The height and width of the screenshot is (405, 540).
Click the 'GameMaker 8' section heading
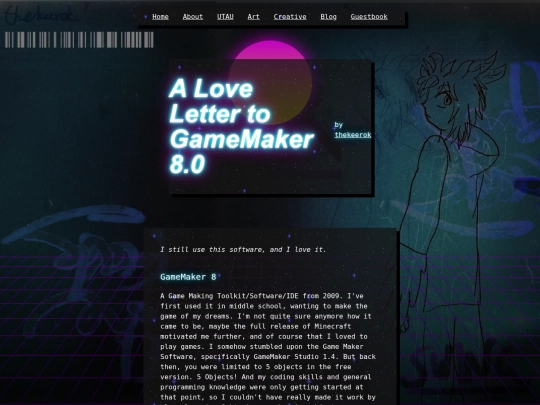click(188, 277)
